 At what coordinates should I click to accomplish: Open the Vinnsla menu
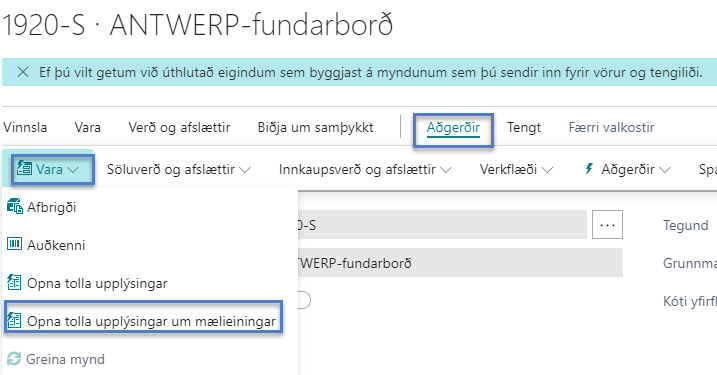coord(25,127)
